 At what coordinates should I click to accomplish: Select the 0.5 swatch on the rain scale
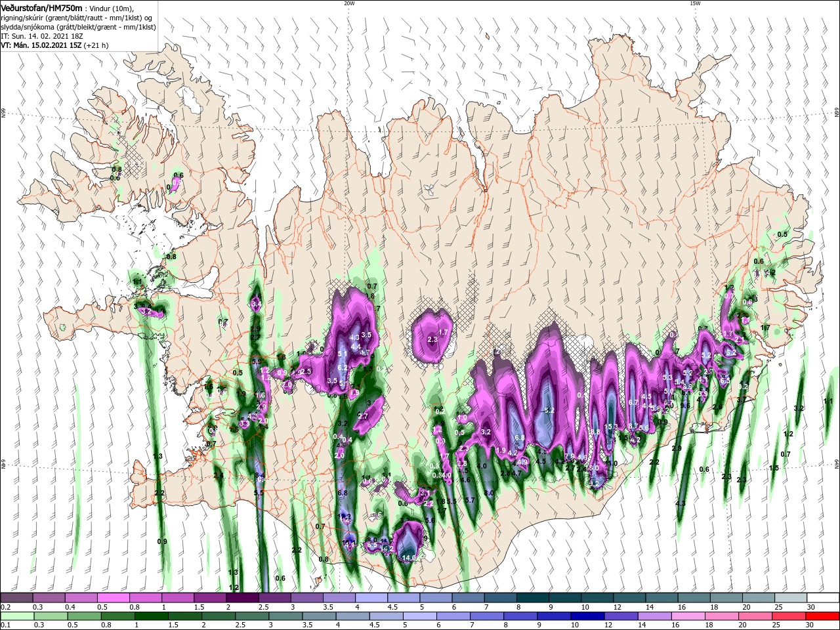pyautogui.click(x=84, y=616)
